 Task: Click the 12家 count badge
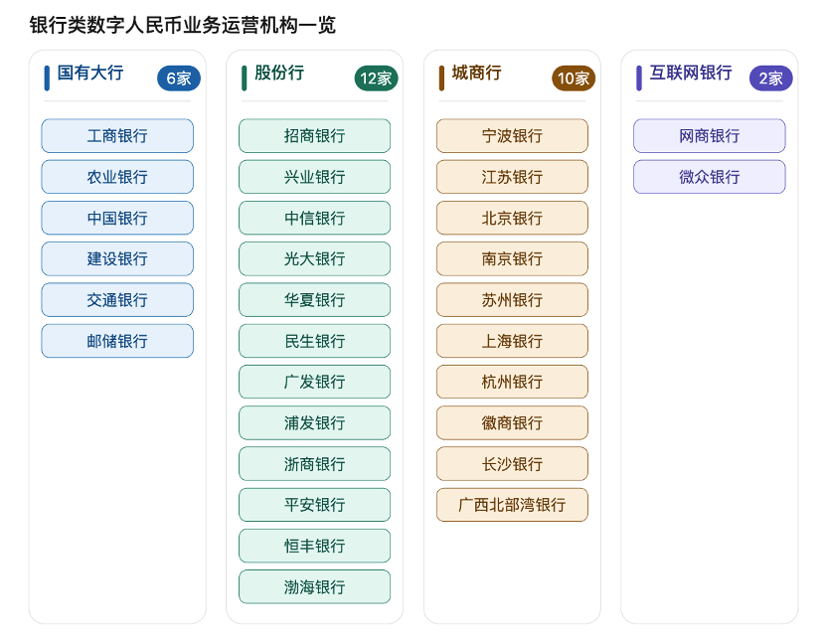[376, 79]
